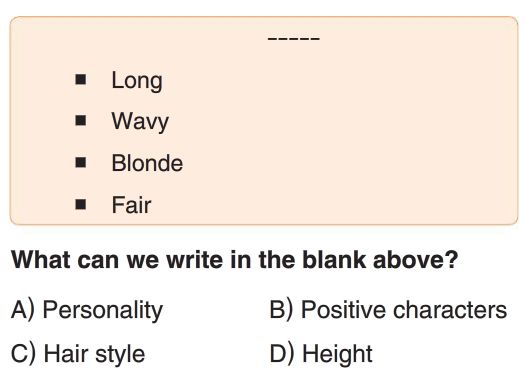This screenshot has width=527, height=375.
Task: Click the word Fair in the list
Action: click(131, 205)
